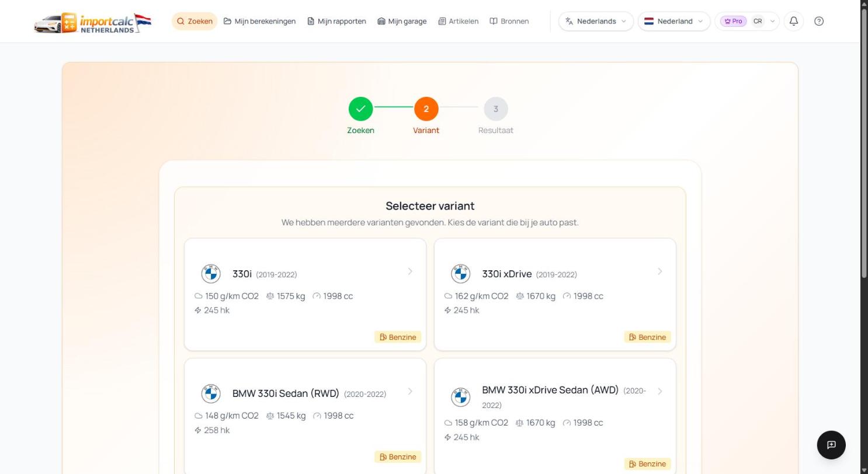
Task: Click the CR user avatar
Action: point(758,21)
